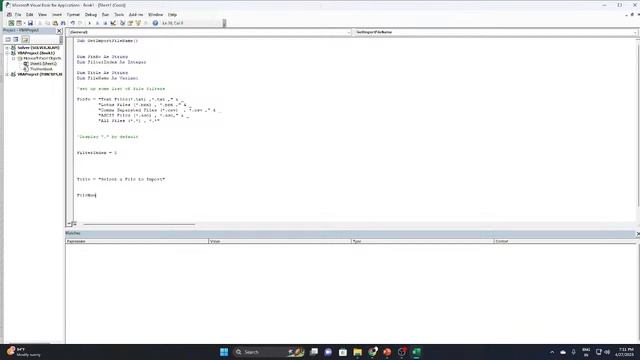Click the Value column header in Watches
The height and width of the screenshot is (360, 640).
(280, 242)
